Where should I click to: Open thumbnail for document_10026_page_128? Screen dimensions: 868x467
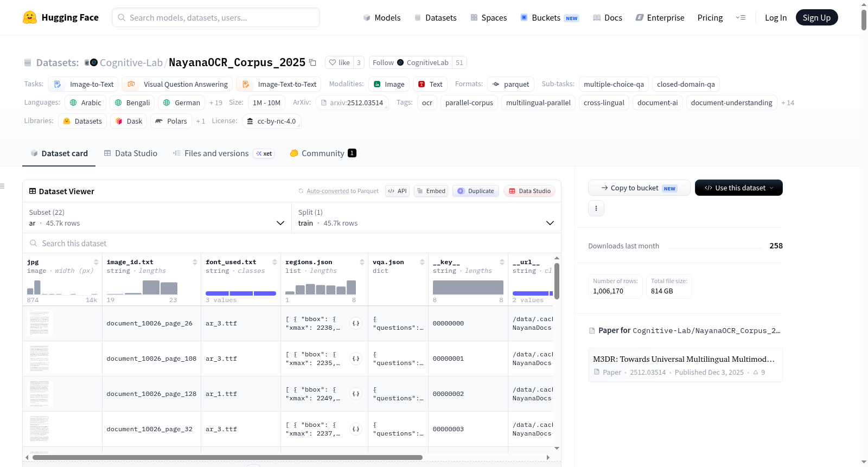point(40,394)
